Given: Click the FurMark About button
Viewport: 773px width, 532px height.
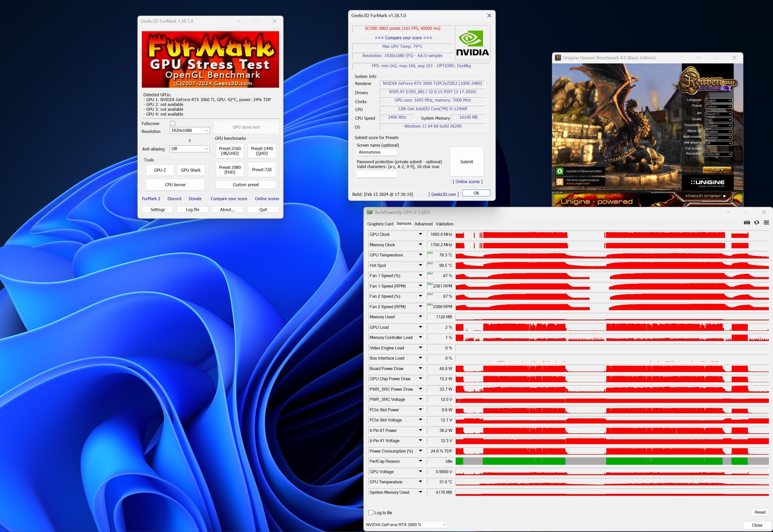Looking at the screenshot, I should point(228,210).
